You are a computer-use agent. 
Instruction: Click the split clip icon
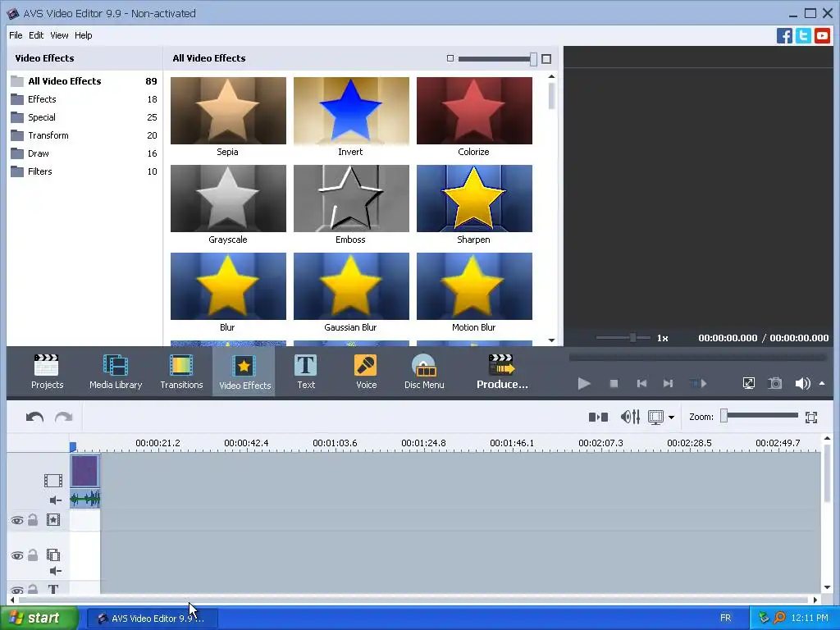point(598,417)
